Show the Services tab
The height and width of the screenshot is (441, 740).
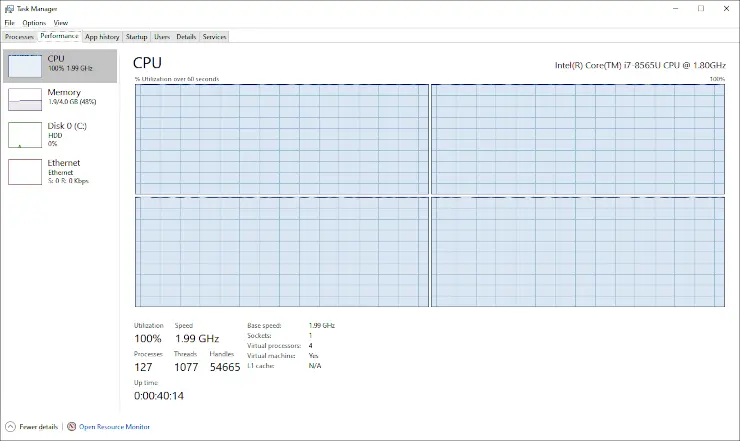[214, 37]
